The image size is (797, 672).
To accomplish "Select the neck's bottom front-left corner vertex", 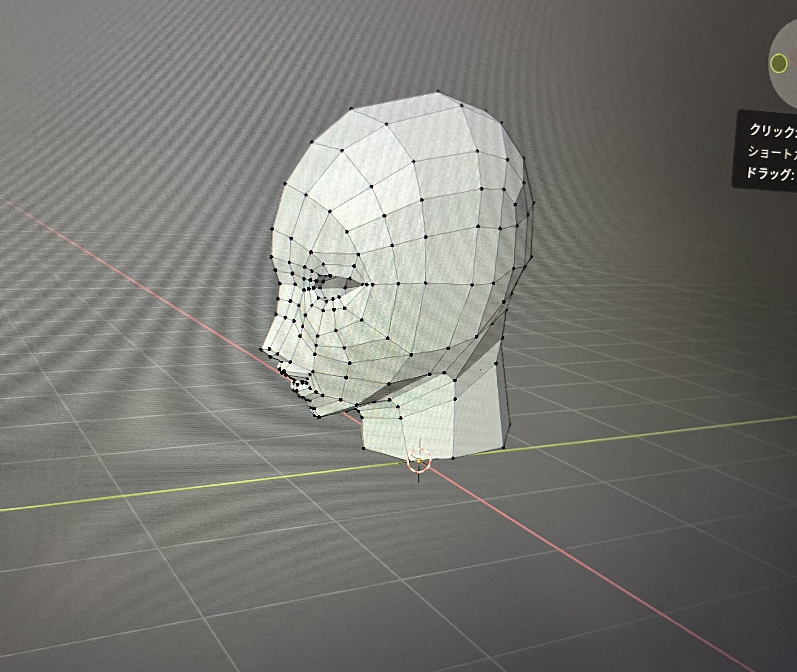I will (x=363, y=448).
